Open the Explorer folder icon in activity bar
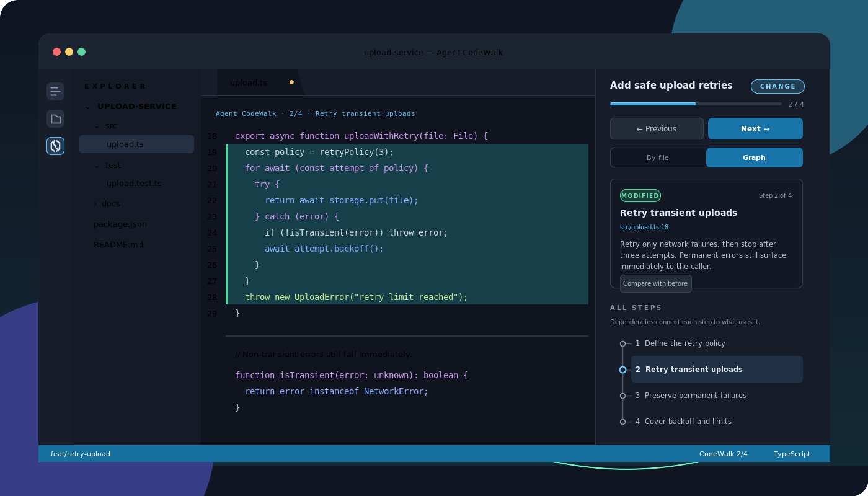868x496 pixels. tap(55, 119)
